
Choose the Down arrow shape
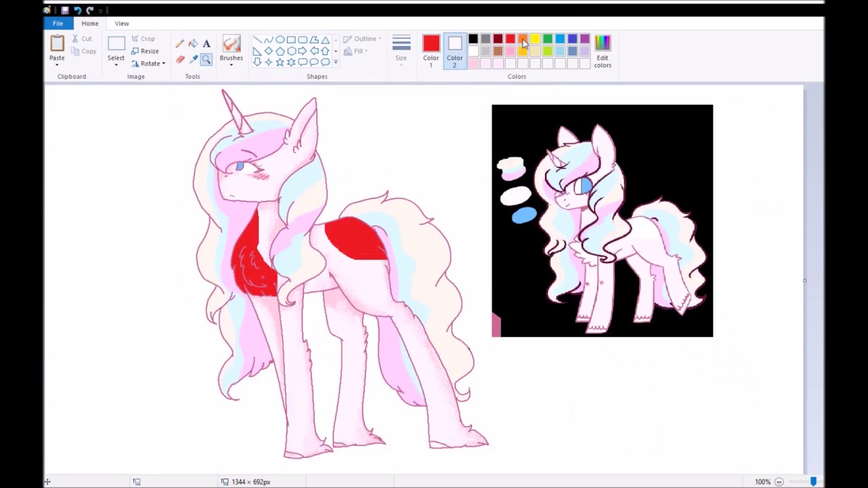[x=257, y=62]
